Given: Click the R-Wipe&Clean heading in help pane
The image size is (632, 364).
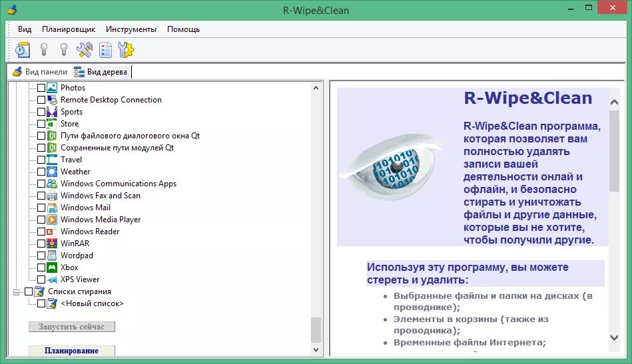Looking at the screenshot, I should [527, 98].
